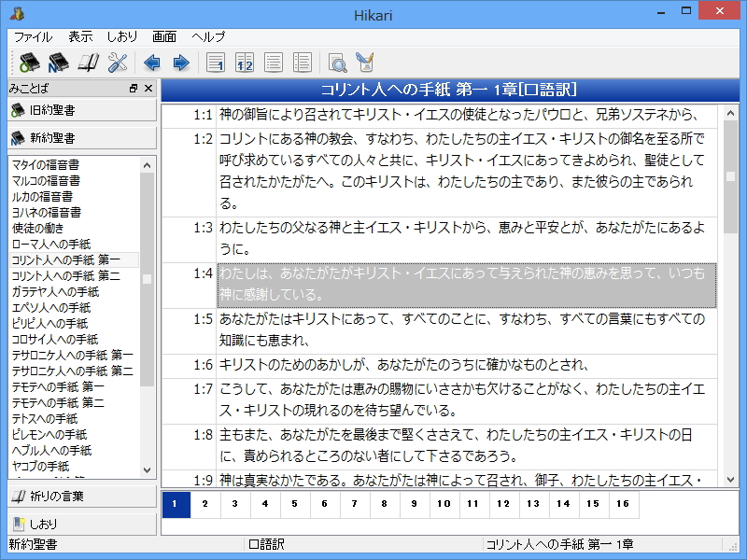
Task: Open the settings tools icon in the toolbar
Action: click(x=118, y=61)
